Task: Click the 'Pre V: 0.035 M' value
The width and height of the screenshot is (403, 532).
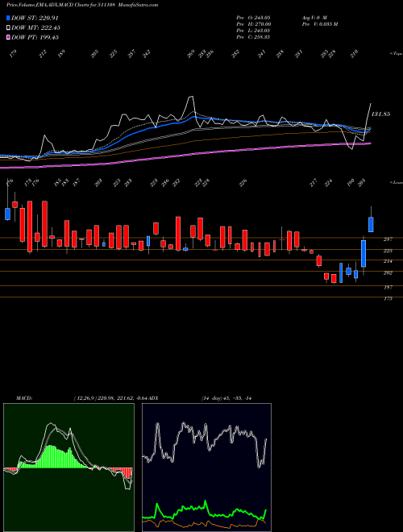Action: (x=319, y=24)
